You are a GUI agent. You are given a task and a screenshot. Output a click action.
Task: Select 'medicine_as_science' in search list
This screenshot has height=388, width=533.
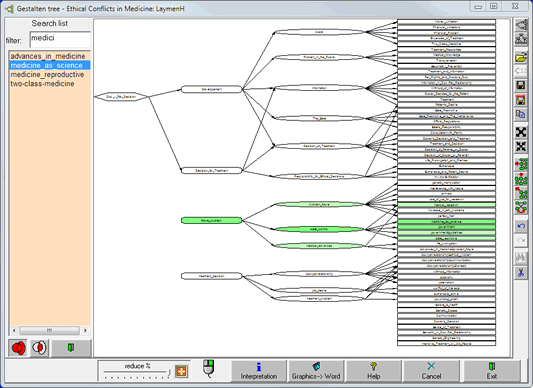click(x=50, y=65)
